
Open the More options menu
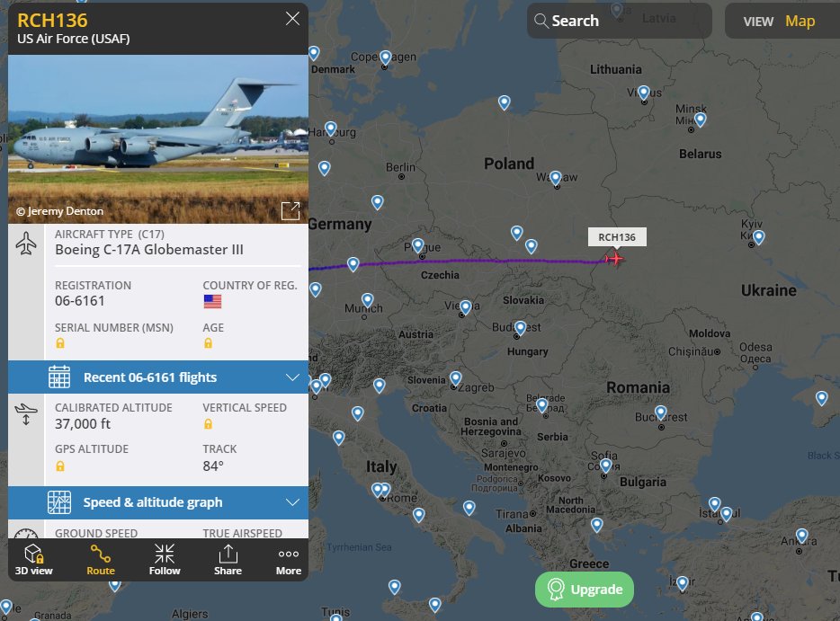[x=289, y=559]
